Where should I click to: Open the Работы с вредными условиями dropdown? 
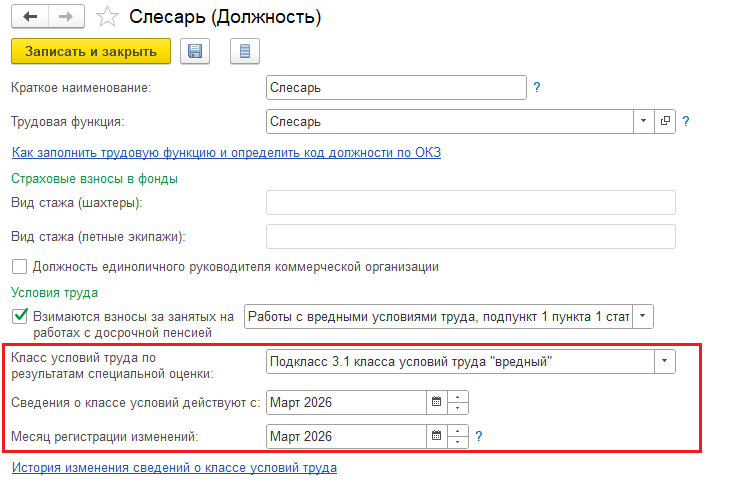[643, 317]
